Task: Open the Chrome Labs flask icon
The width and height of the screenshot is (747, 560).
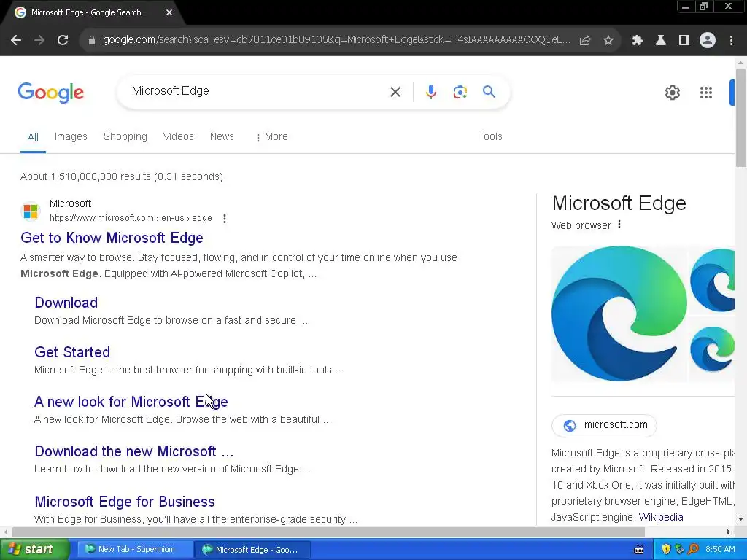Action: pos(661,41)
